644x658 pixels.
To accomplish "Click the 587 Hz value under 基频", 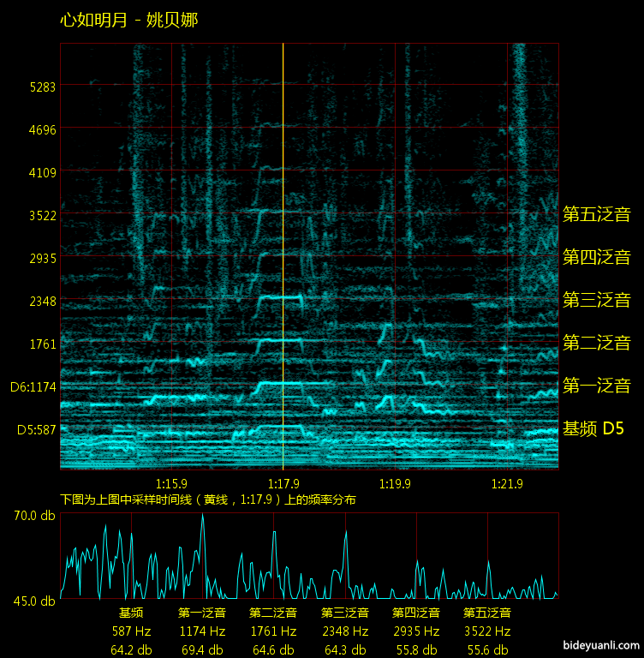I will point(131,631).
